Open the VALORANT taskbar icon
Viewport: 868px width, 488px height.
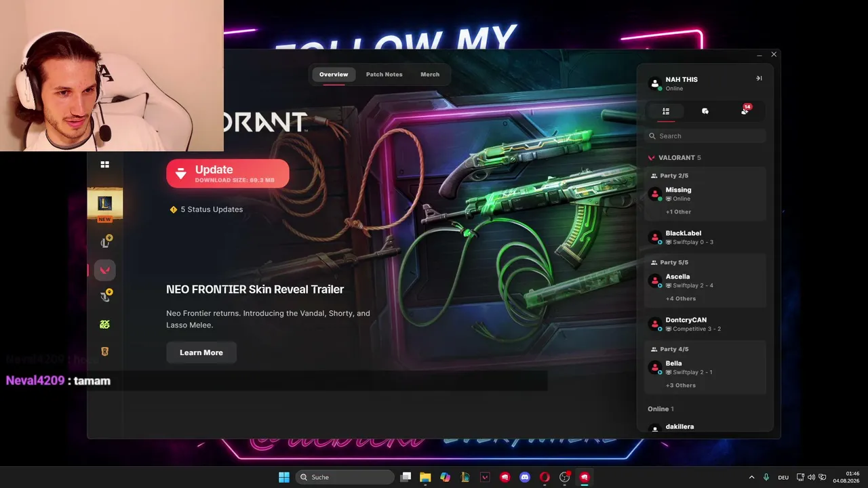coord(485,477)
